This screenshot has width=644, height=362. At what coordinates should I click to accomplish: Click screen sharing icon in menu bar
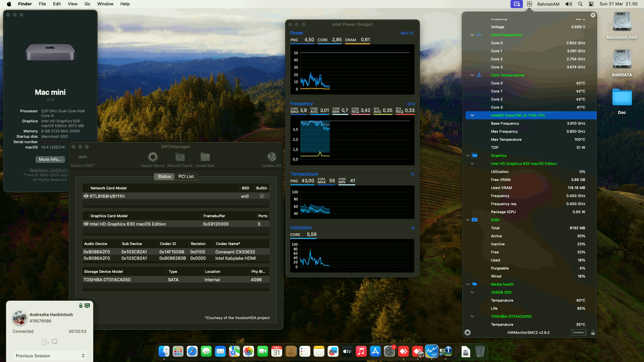point(517,4)
